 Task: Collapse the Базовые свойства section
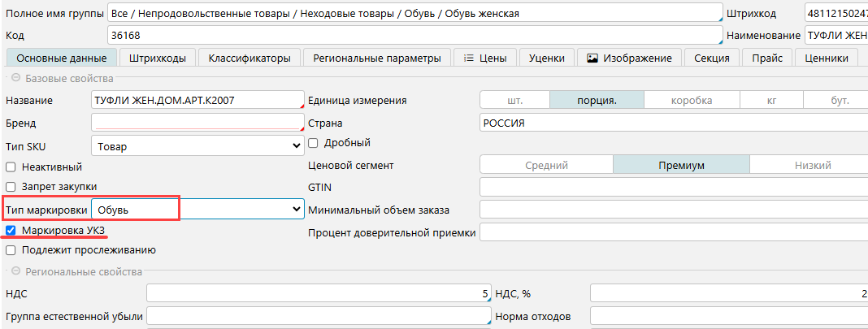[15, 79]
